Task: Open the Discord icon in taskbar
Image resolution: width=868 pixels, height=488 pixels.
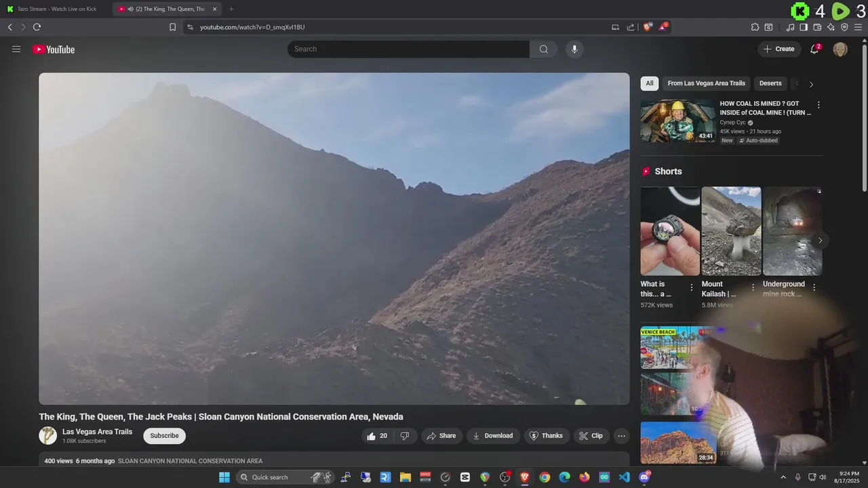Action: (x=644, y=477)
